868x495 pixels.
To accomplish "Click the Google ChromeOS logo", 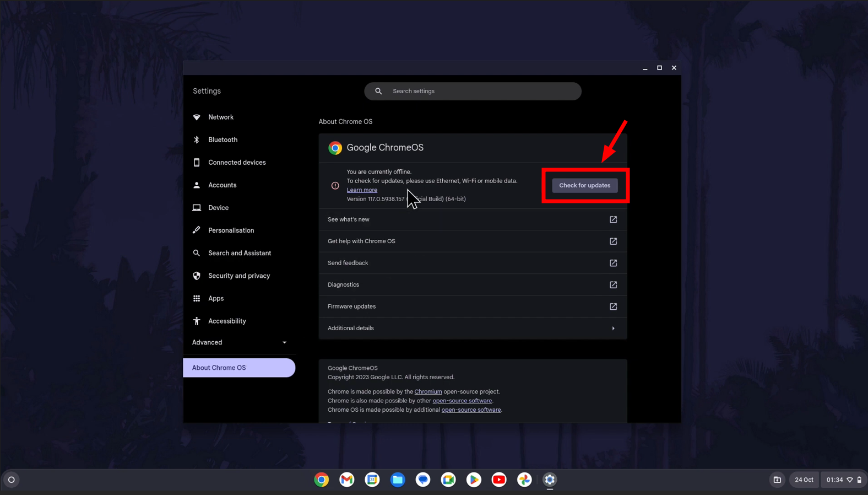I will 335,148.
